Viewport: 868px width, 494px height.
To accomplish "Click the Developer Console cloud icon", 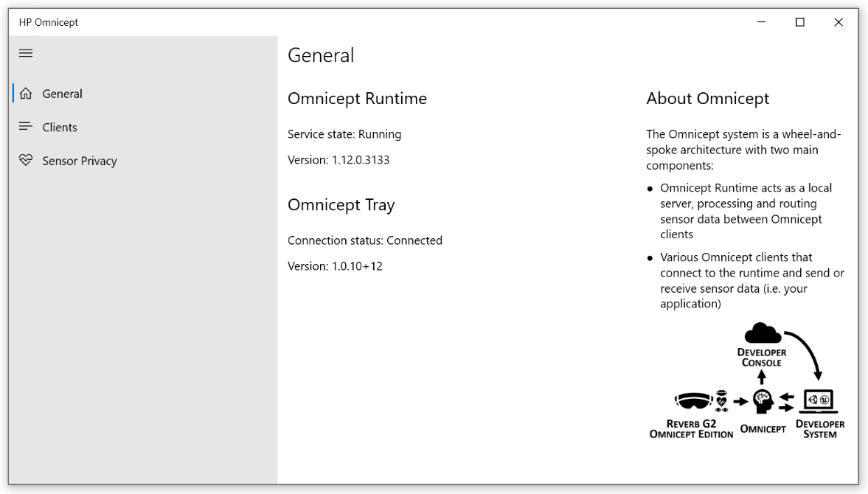I will coord(763,333).
